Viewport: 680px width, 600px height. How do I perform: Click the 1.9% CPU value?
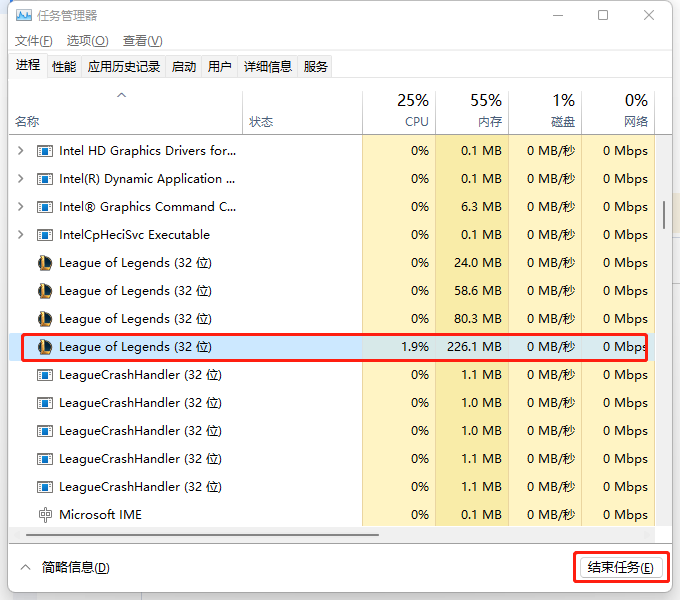tap(415, 347)
